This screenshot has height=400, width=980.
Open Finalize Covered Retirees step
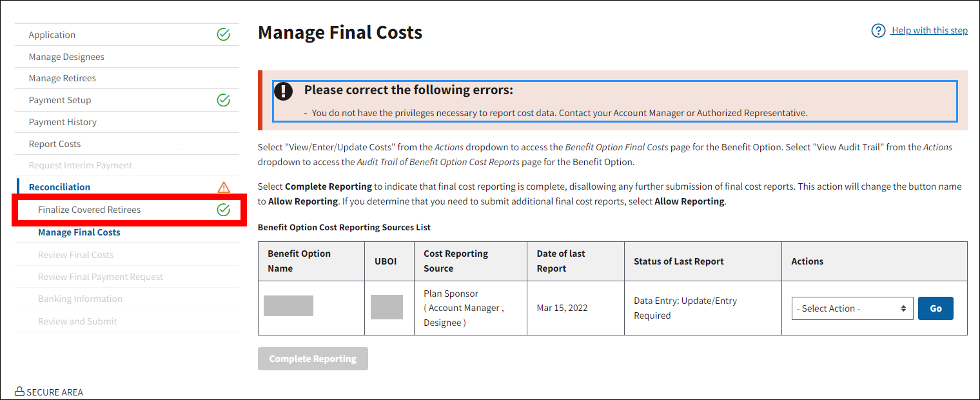89,210
